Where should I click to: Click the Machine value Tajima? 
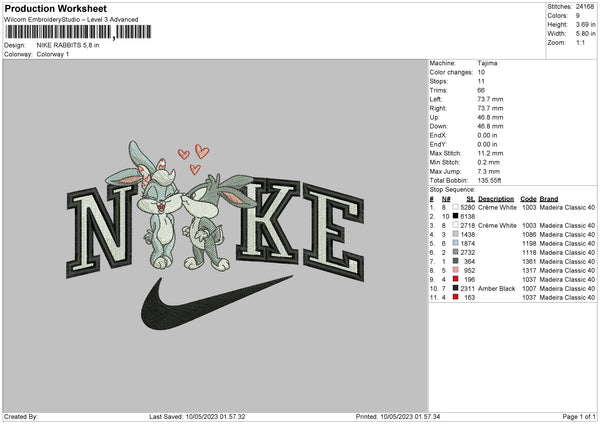click(488, 63)
